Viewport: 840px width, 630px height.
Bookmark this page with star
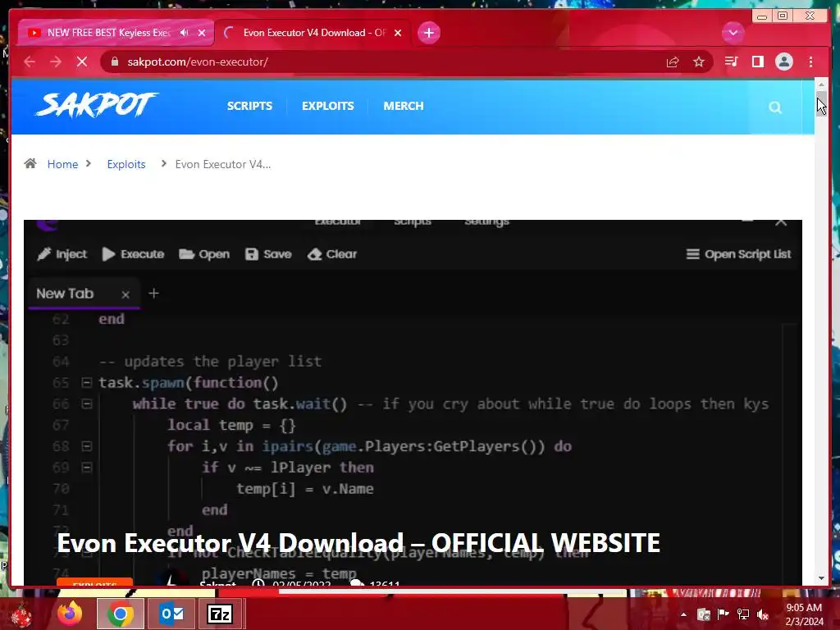699,62
